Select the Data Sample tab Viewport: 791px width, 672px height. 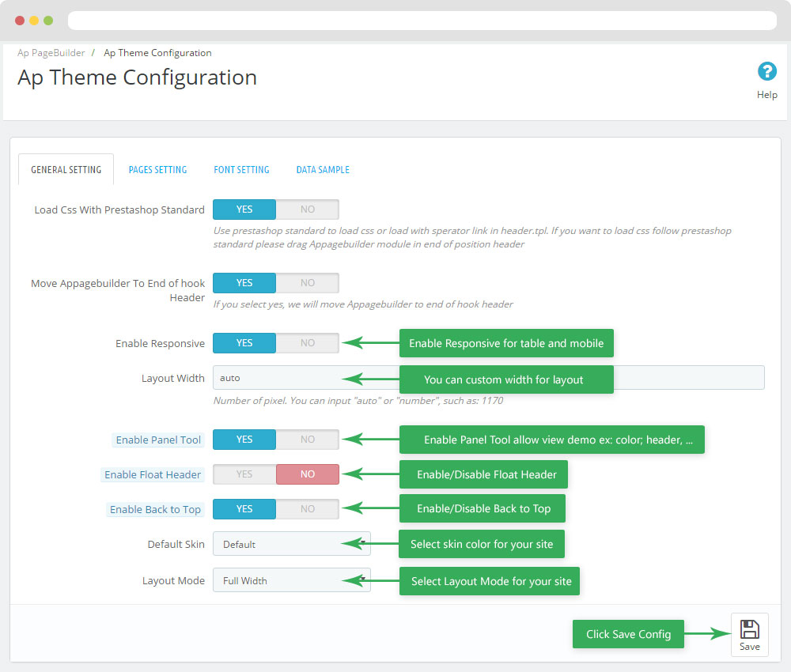coord(323,170)
